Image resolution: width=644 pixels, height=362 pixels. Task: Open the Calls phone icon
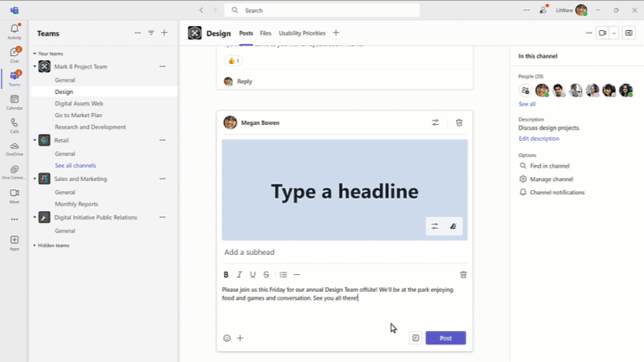pyautogui.click(x=14, y=125)
